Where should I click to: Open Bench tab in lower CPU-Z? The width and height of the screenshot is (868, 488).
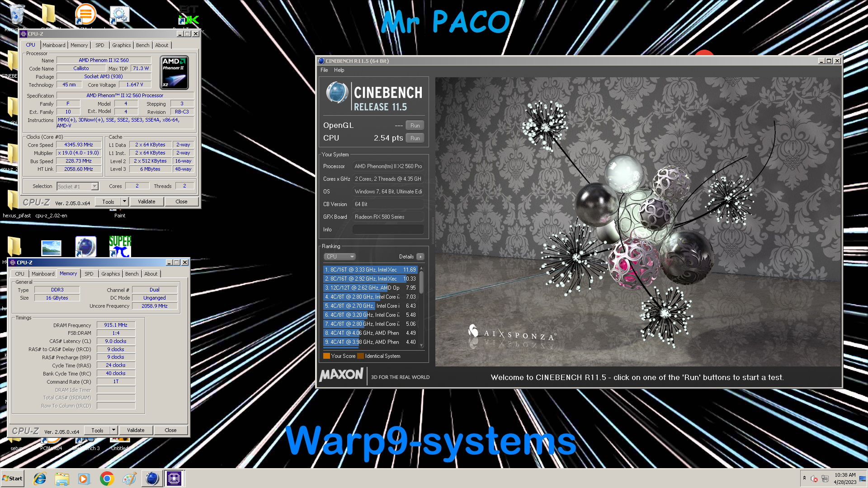pos(132,274)
